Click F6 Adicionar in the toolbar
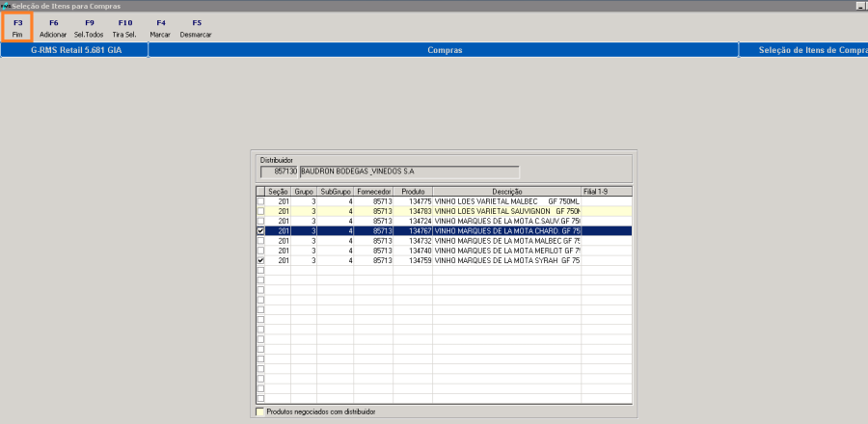Viewport: 868px width, 424px height. click(53, 28)
